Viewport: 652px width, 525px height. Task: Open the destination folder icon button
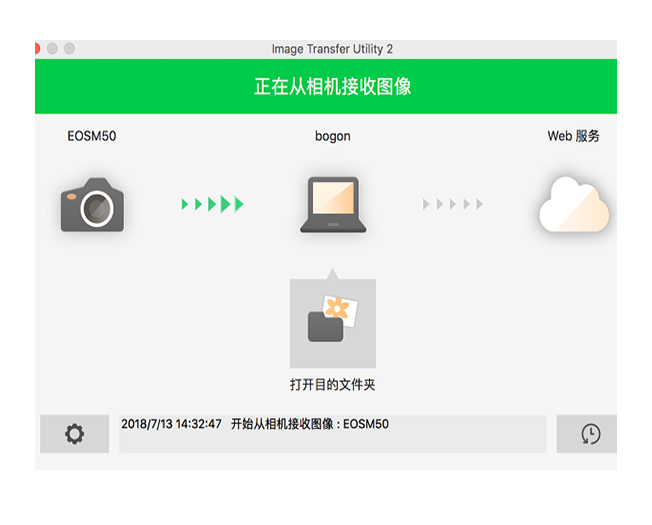(x=333, y=323)
